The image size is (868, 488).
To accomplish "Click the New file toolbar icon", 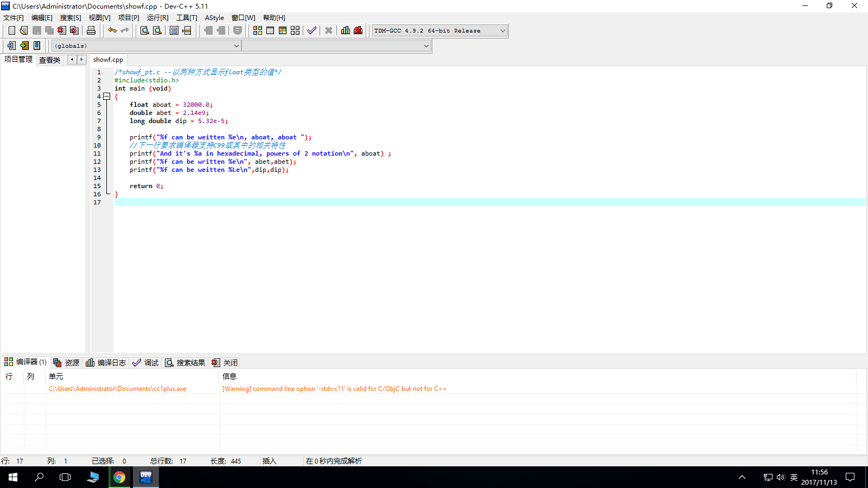I will (12, 30).
